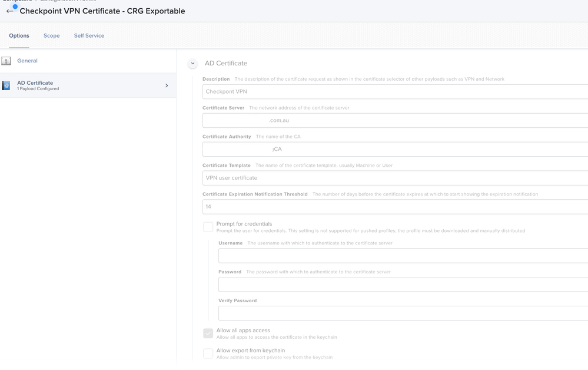Image resolution: width=588 pixels, height=370 pixels.
Task: Click the Username label
Action: [231, 243]
